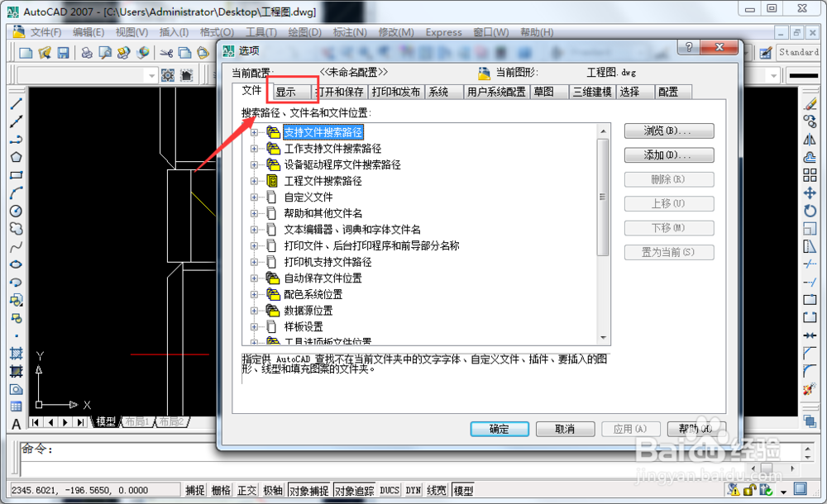Select the Rectangle tool

(17, 175)
